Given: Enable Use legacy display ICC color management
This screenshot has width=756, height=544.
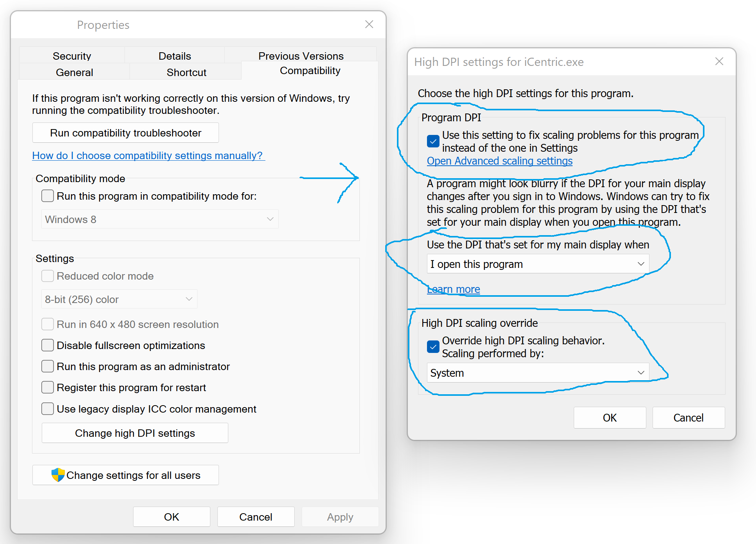Looking at the screenshot, I should click(x=48, y=409).
